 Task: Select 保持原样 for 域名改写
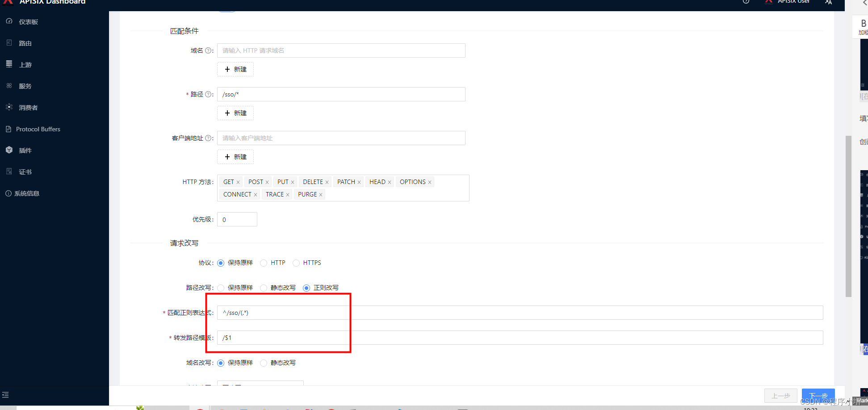pos(221,363)
